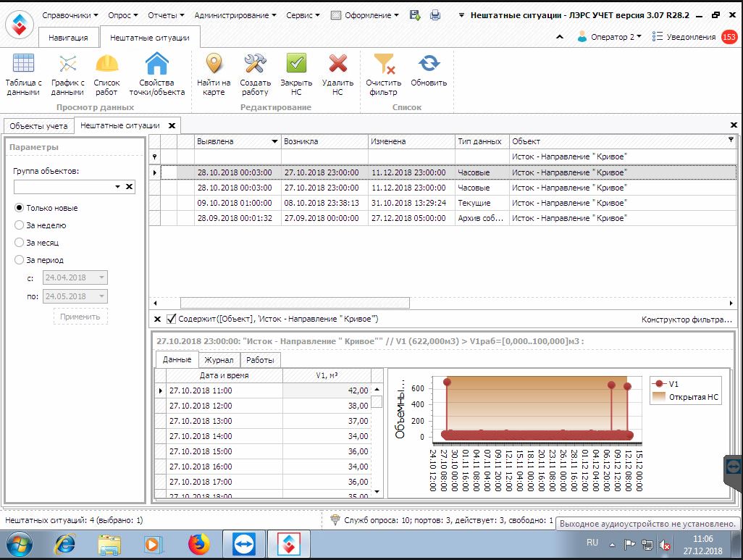Click the Объект column filter funnel icon

point(731,139)
